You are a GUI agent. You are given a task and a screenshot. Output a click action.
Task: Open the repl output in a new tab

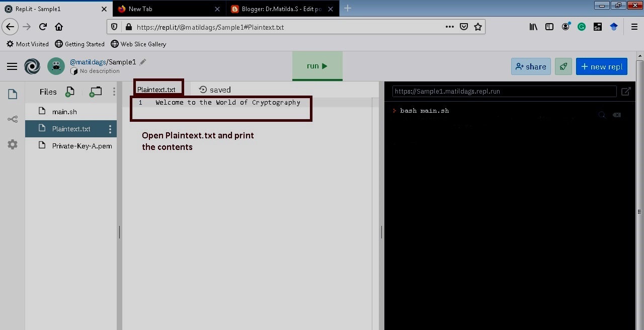pos(626,91)
